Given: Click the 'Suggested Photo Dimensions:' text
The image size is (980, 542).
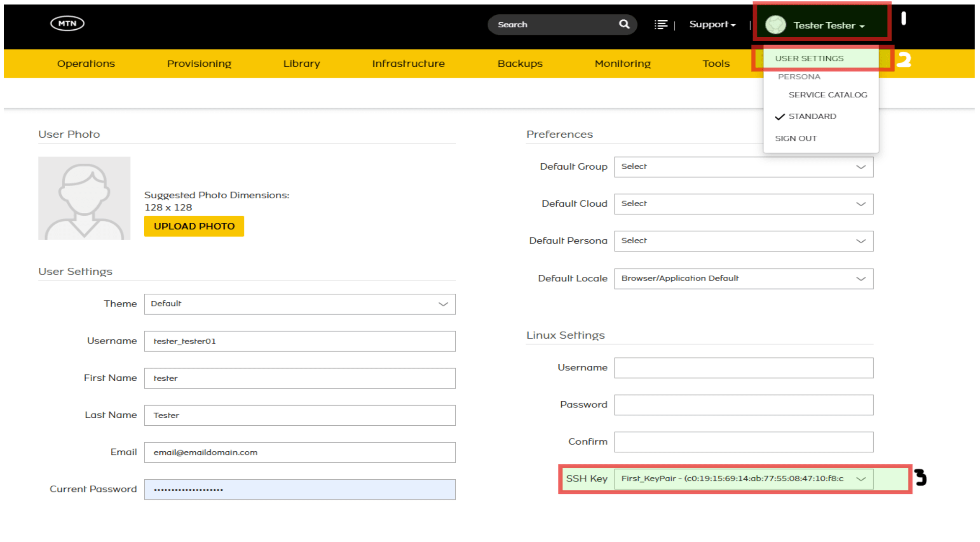Looking at the screenshot, I should click(217, 195).
